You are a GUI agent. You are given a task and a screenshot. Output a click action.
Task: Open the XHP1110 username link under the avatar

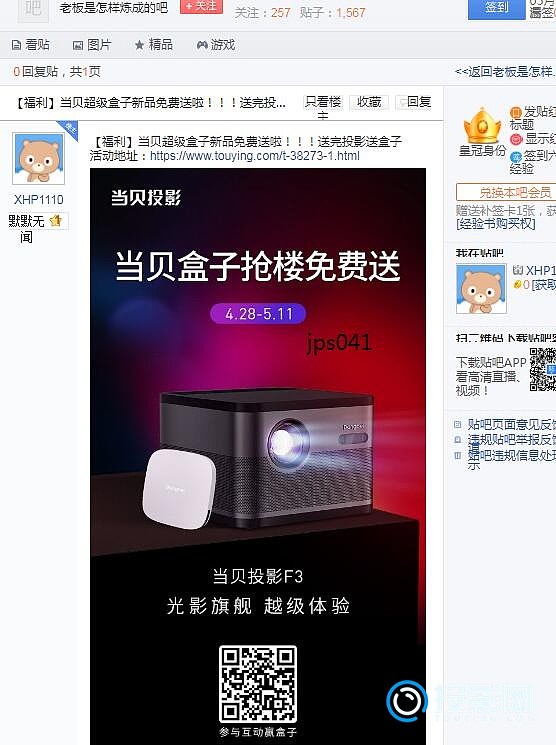tap(38, 200)
